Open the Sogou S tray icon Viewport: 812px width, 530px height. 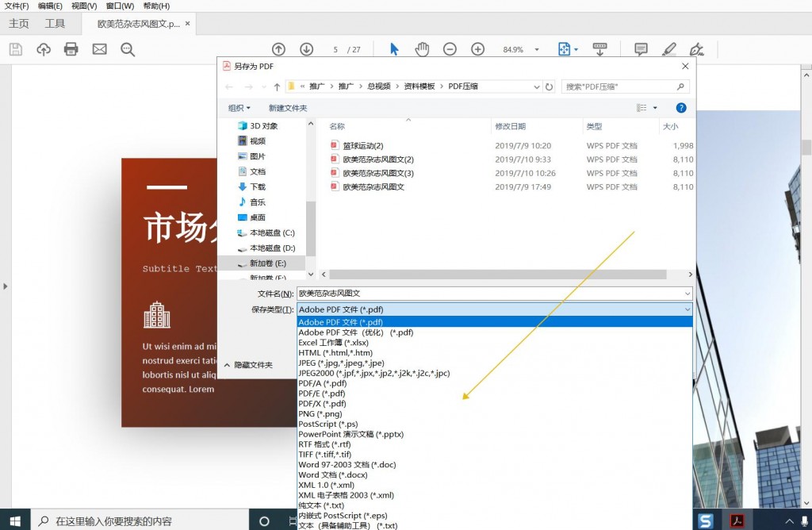click(706, 520)
